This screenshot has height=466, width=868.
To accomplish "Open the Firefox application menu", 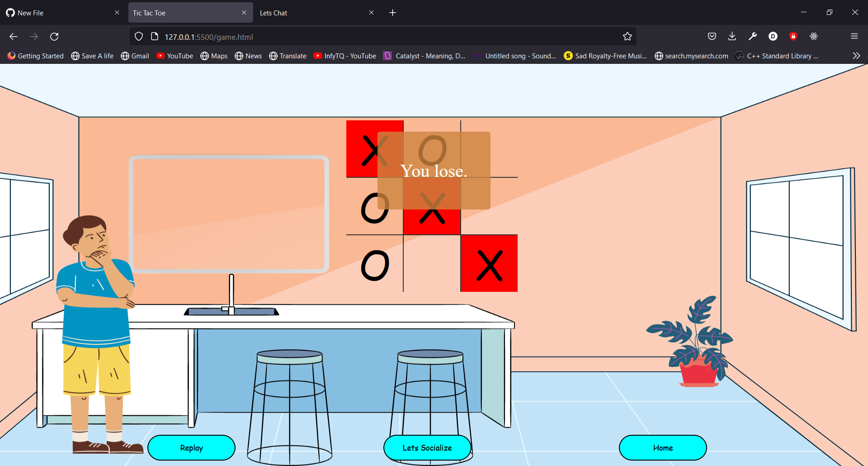I will click(854, 37).
